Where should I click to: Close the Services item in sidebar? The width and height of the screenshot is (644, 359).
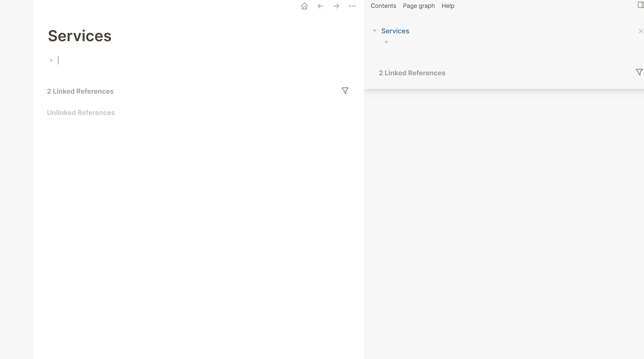(641, 31)
